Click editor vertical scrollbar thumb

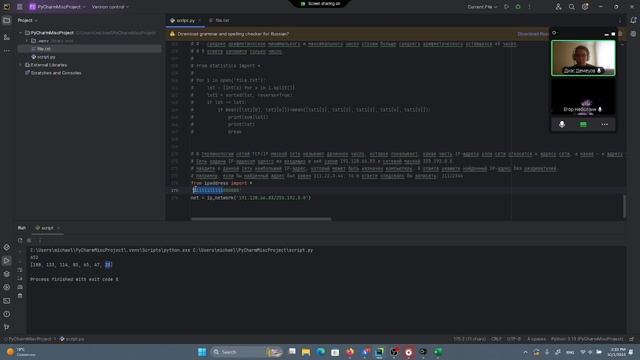[624, 206]
